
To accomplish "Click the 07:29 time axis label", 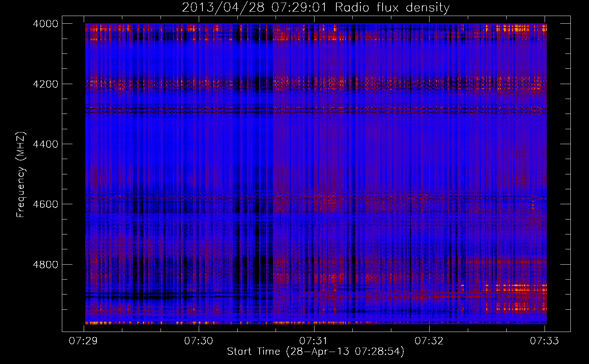I will coord(84,341).
